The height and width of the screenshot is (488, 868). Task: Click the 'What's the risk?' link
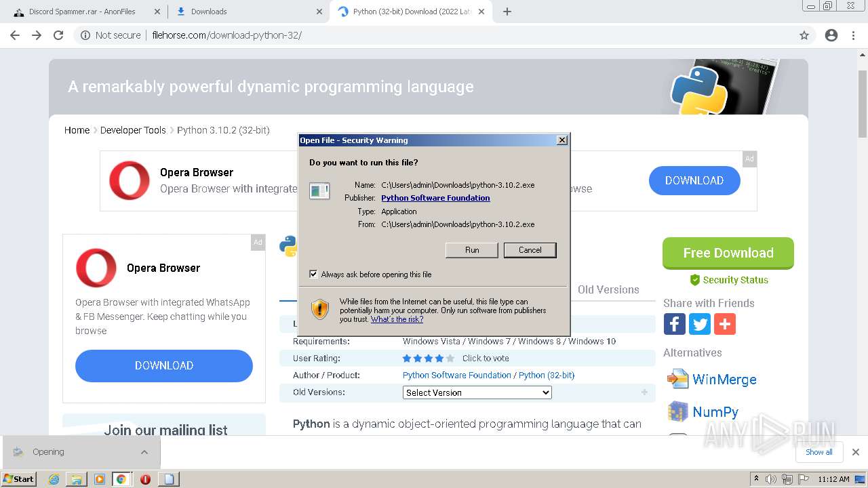(397, 319)
